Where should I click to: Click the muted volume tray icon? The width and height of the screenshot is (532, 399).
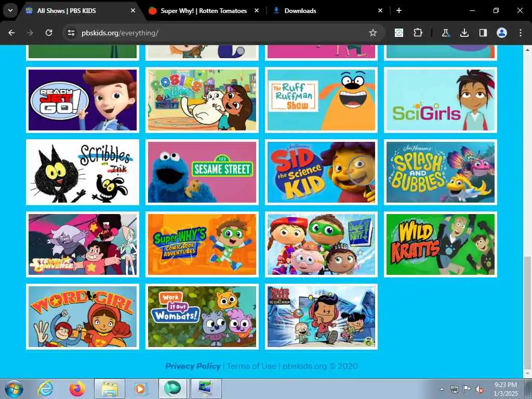coord(480,389)
